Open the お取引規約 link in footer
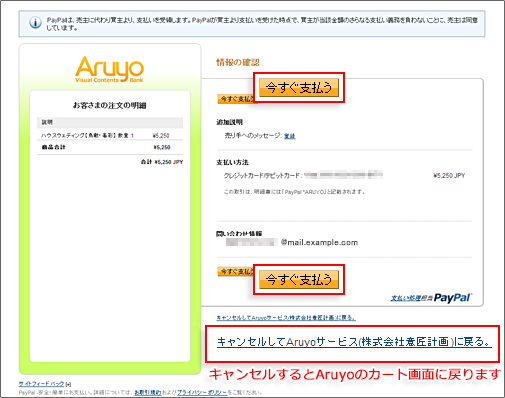505x398 pixels. pos(148,392)
